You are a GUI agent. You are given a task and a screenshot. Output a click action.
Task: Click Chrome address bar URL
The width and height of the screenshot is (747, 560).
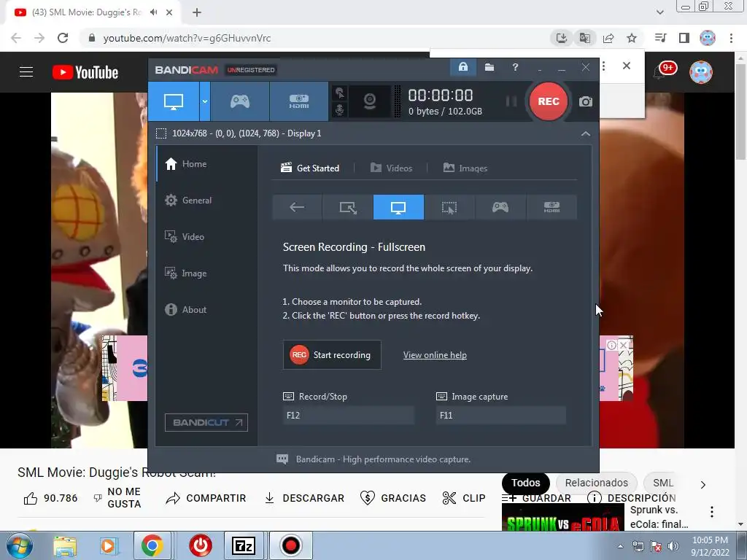tap(187, 38)
